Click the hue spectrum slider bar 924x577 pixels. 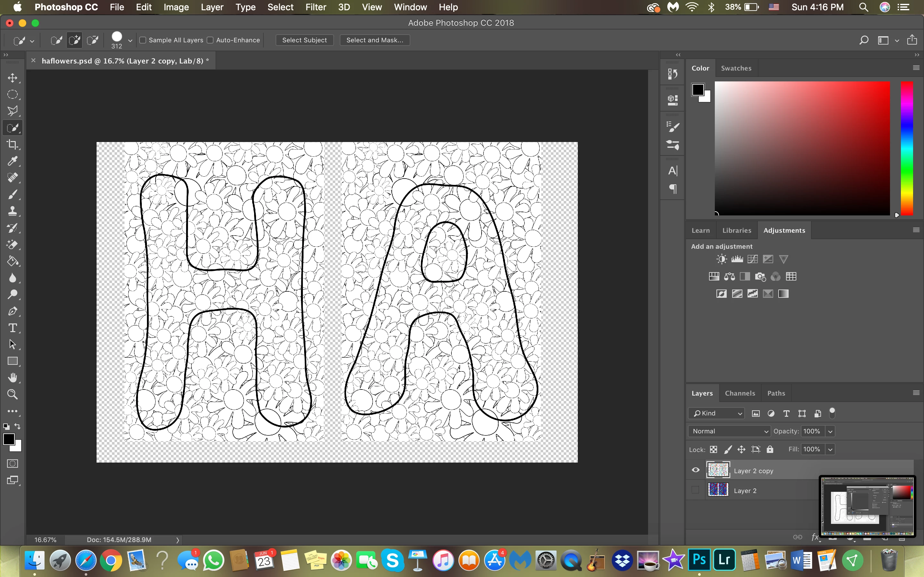click(x=907, y=149)
